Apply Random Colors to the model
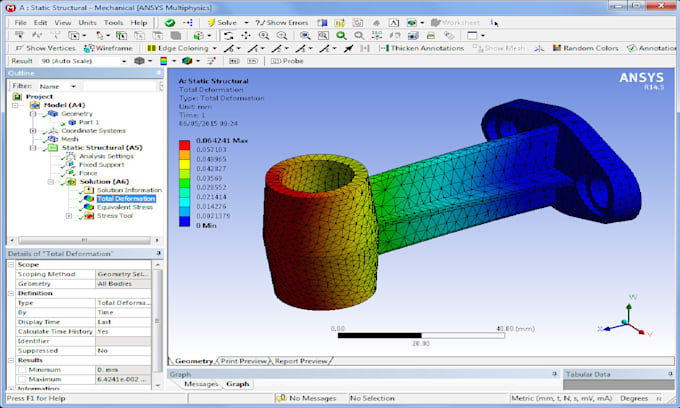Screen dimensions: 680x408 585,48
